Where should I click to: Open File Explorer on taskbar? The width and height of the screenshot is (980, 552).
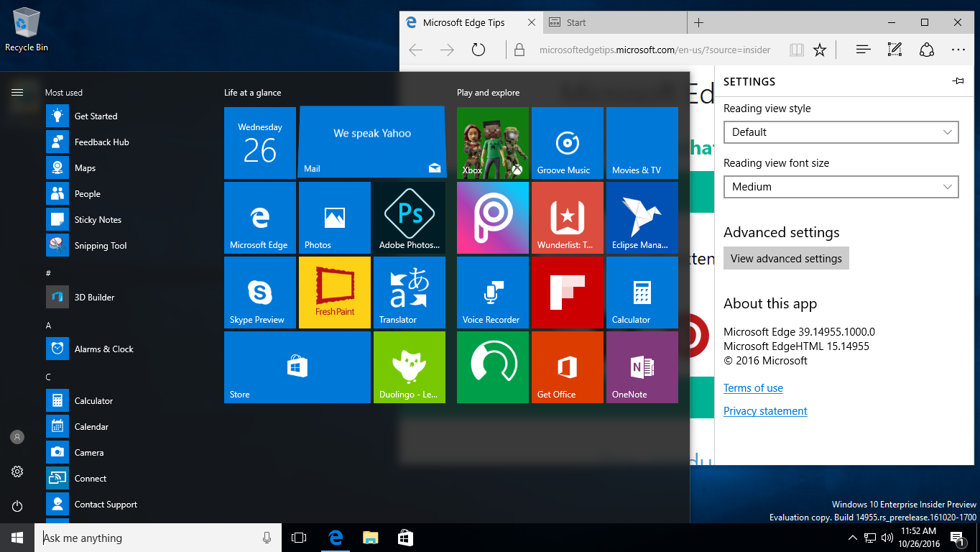(x=370, y=538)
